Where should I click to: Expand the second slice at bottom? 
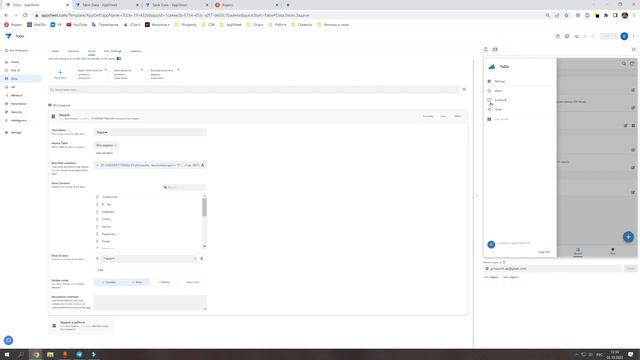tap(82, 325)
